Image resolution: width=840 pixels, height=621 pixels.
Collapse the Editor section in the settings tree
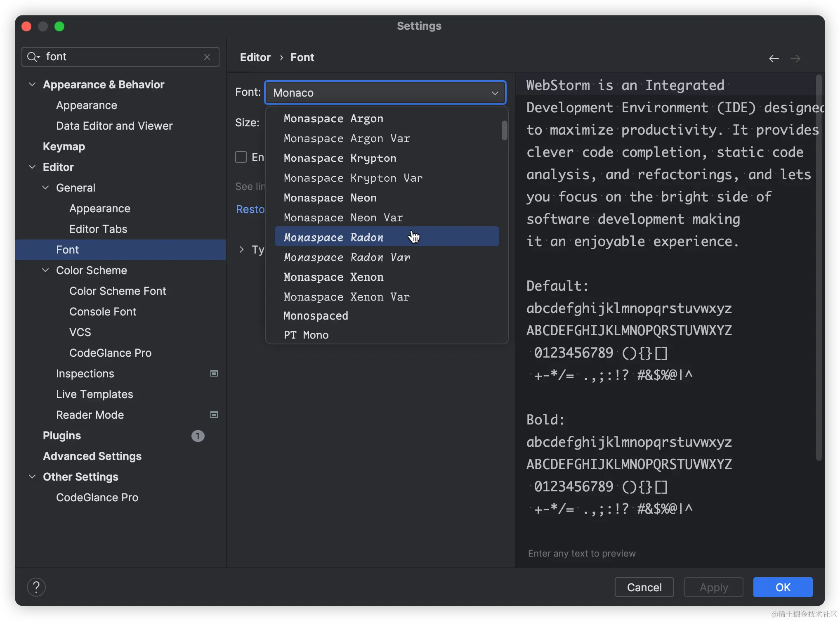pos(32,167)
